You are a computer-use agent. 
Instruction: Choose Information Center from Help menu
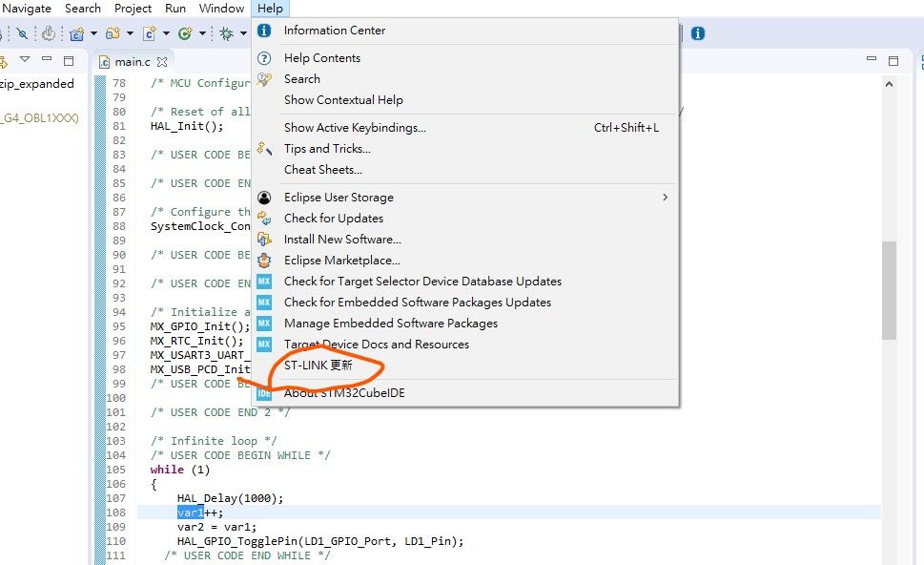click(465, 31)
